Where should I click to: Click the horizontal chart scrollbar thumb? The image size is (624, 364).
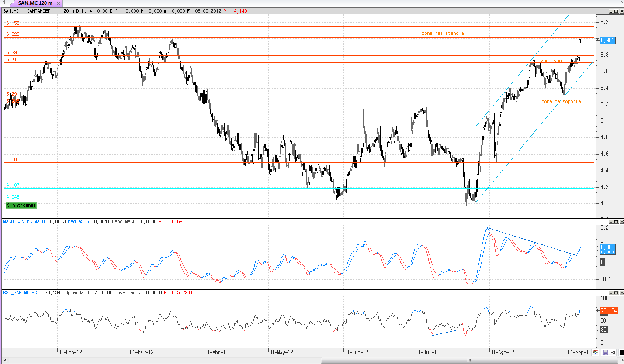[x=469, y=361]
